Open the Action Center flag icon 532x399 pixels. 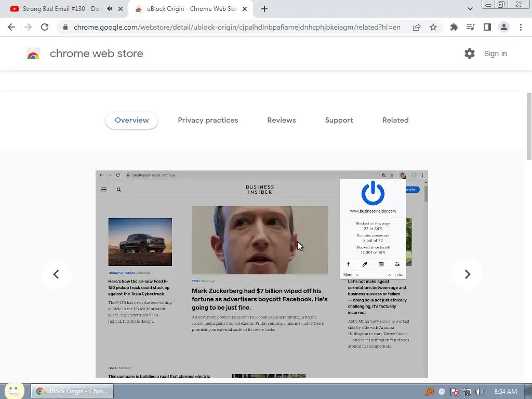click(454, 392)
